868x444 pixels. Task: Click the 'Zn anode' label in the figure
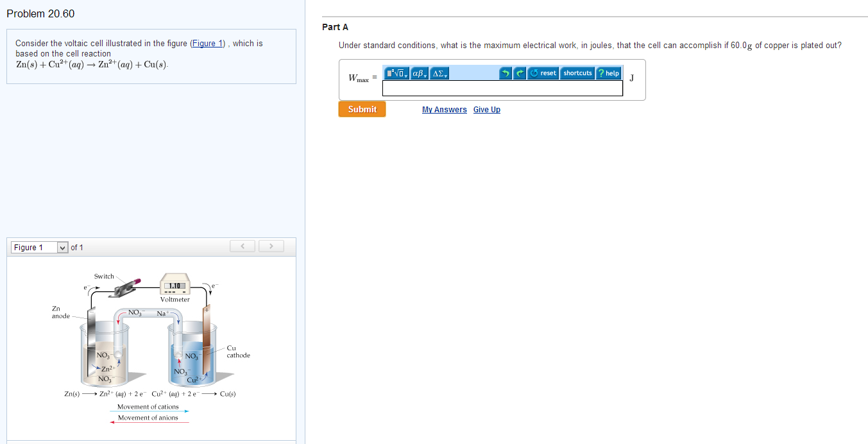(61, 312)
